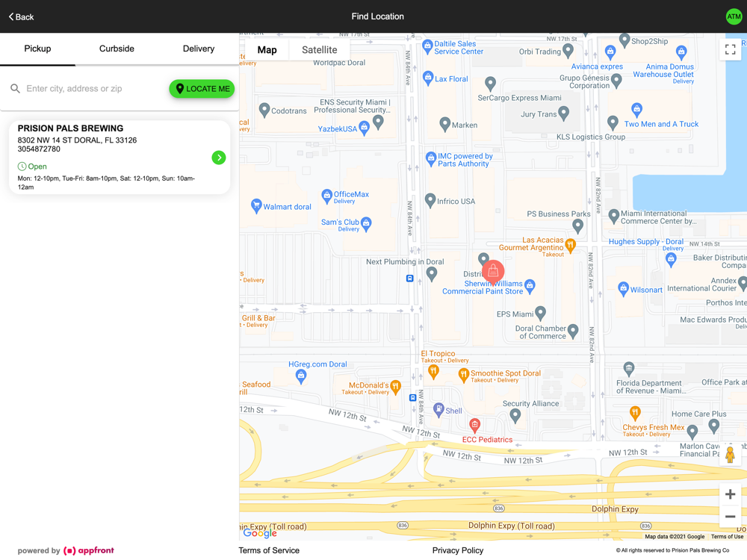Select the Prision Pals Brewing card title
The image size is (747, 560).
point(70,128)
